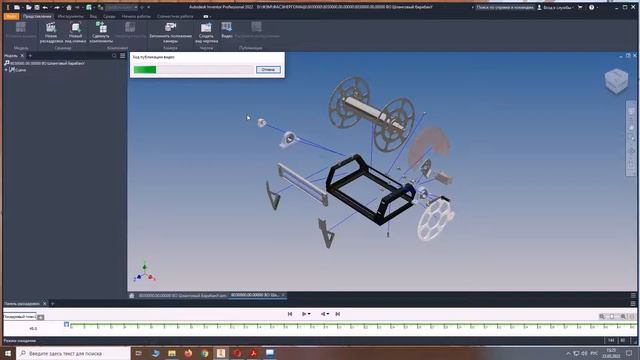
Task: Select the Сцена item in browser
Action: point(18,70)
